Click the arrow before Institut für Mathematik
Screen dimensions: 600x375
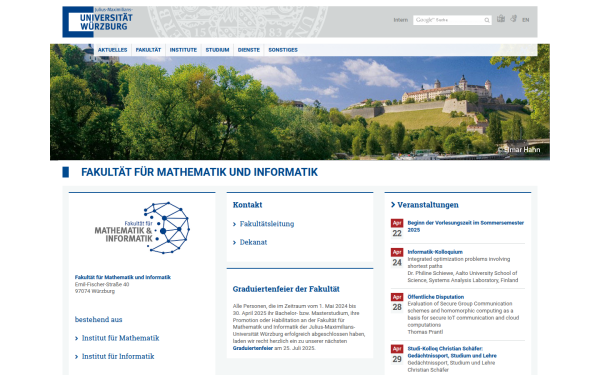[x=77, y=338]
